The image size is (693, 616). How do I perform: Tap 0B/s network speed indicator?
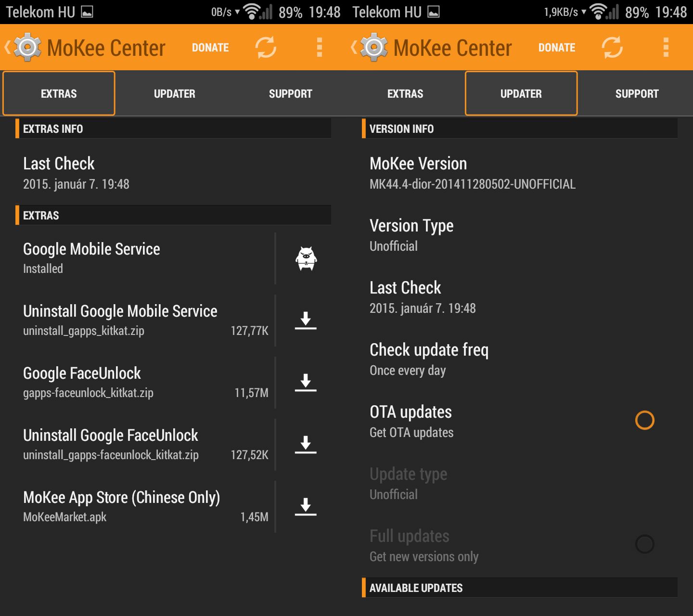pyautogui.click(x=221, y=12)
